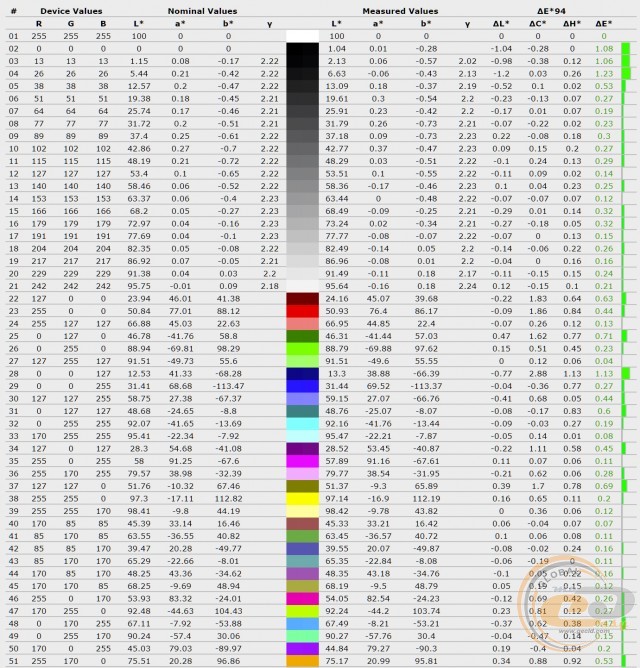
Task: Click ΔC* value '2.88' in row 28
Action: (x=538, y=374)
